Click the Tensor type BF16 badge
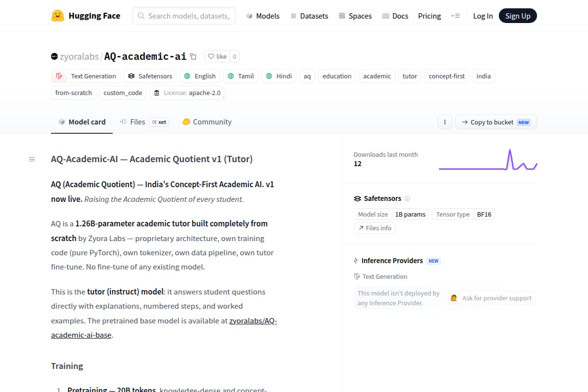Screen dimensions: 588x392 point(463,214)
